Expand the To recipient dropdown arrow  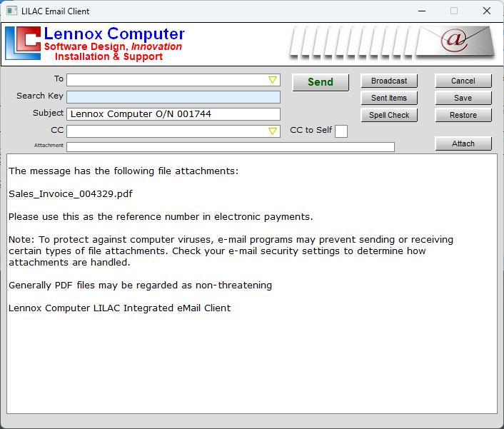coord(273,80)
